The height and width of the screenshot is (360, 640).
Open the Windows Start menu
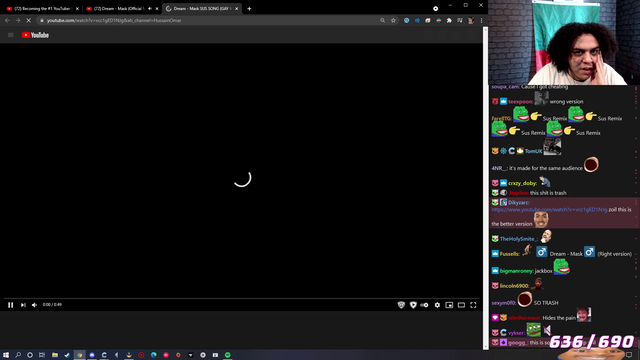point(6,355)
